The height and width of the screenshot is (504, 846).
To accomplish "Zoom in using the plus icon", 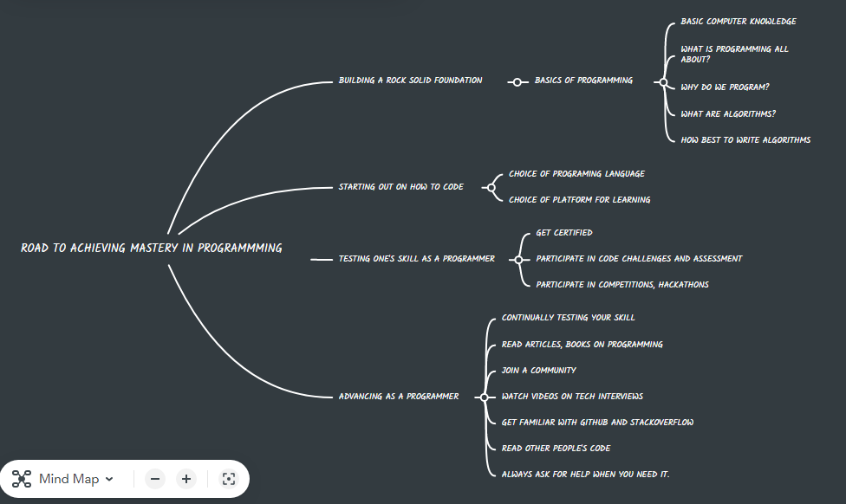I will pyautogui.click(x=185, y=478).
